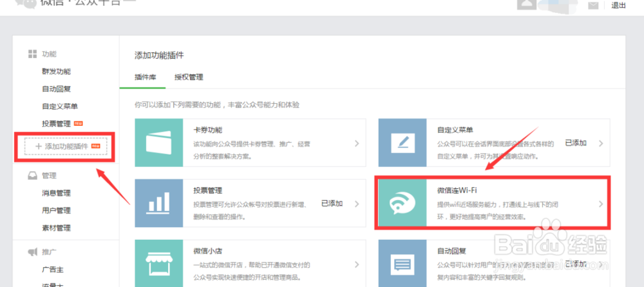Switch to the 插件库 tab

(x=145, y=77)
